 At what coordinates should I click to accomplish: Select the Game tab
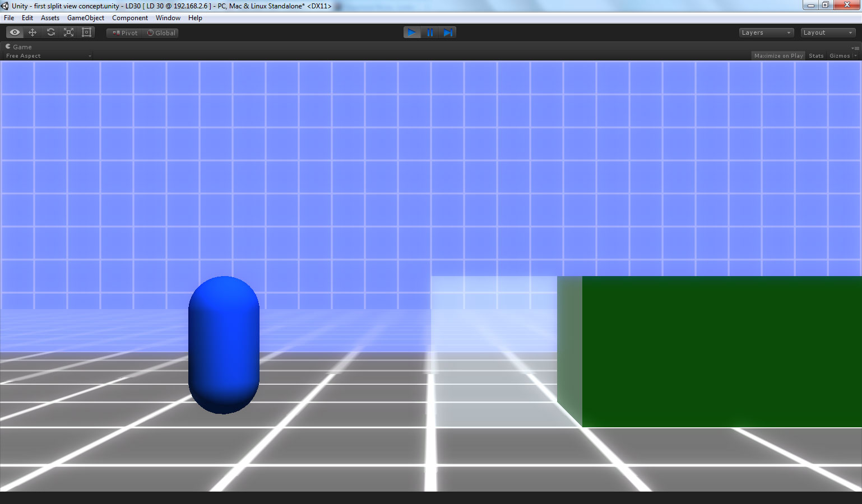coord(19,47)
